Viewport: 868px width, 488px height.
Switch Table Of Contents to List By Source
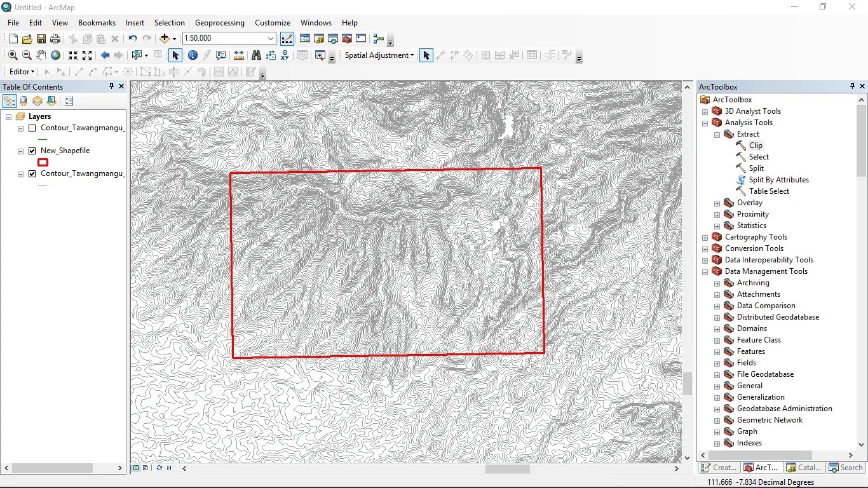click(x=24, y=101)
